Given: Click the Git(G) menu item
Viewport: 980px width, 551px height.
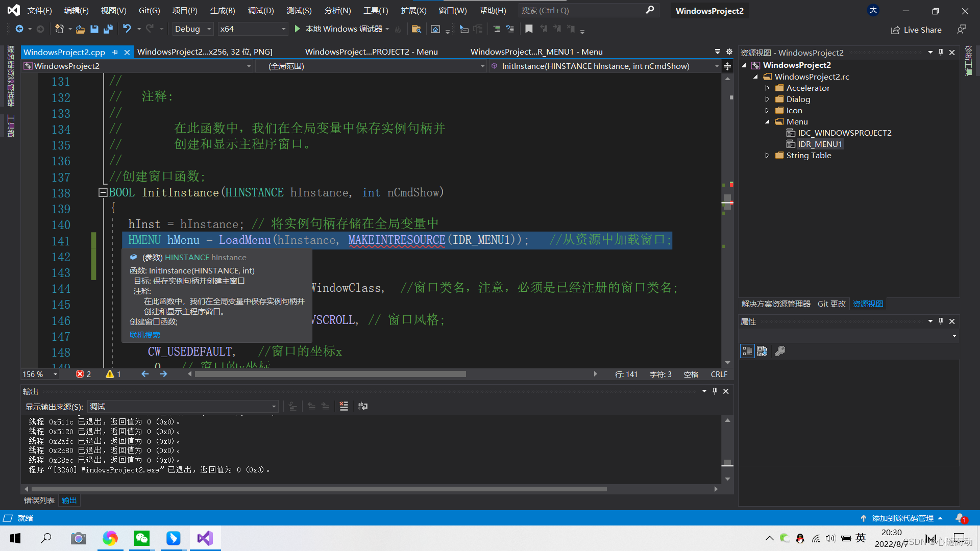Looking at the screenshot, I should (150, 10).
